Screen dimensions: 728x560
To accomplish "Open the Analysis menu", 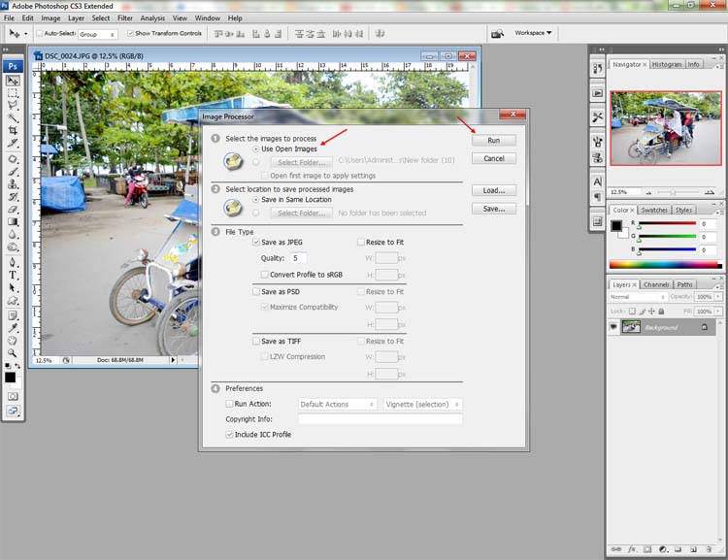I will click(x=152, y=18).
